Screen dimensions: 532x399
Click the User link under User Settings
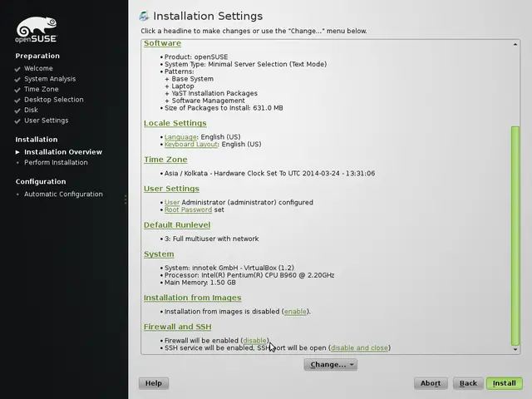[172, 203]
